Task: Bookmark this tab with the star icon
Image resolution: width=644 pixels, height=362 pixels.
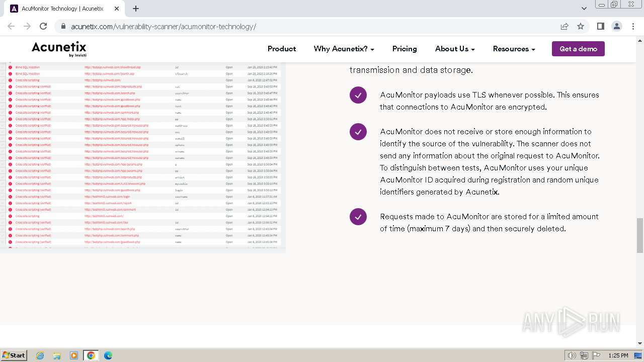Action: pos(581,26)
